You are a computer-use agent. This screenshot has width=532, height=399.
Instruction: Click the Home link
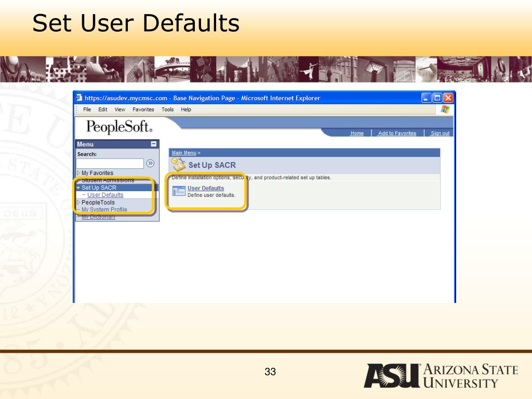pos(357,134)
